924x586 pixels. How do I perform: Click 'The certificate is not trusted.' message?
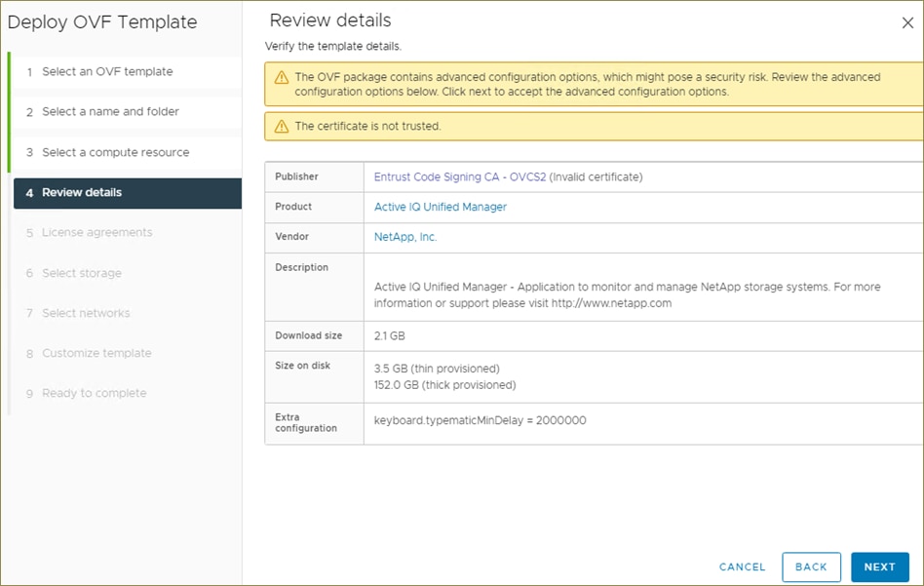(x=367, y=126)
